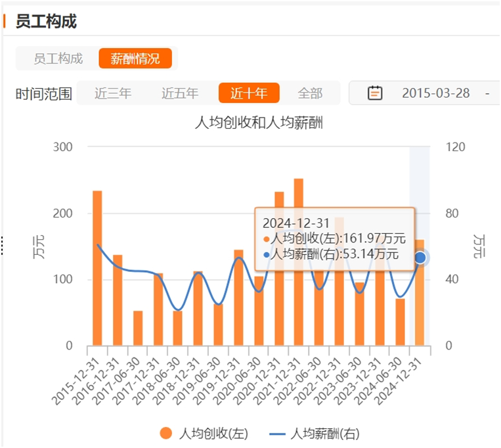Select the 薪酬情况 tab
This screenshot has height=448, width=501.
135,58
